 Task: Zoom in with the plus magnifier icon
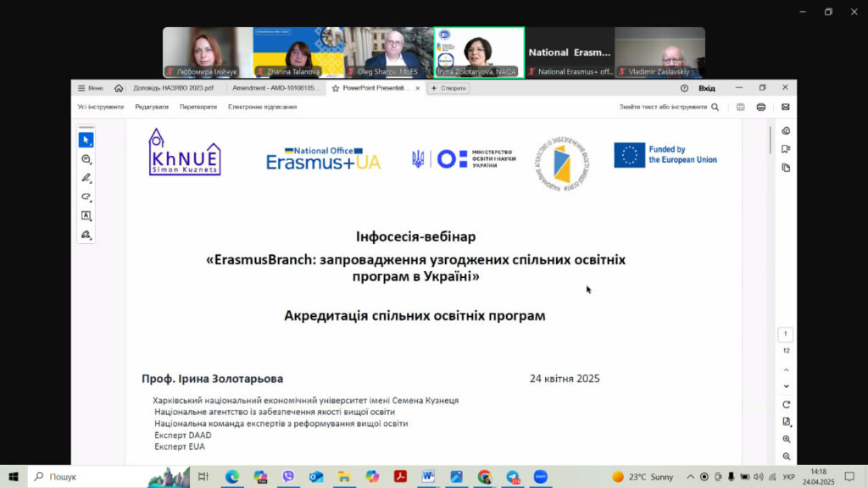pos(786,439)
